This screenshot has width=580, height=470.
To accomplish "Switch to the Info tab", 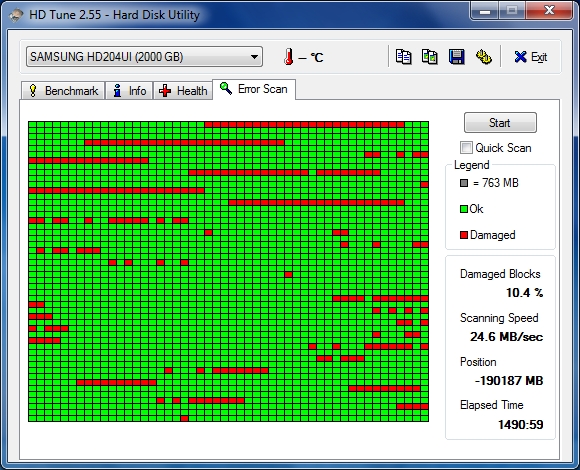I will coord(129,91).
